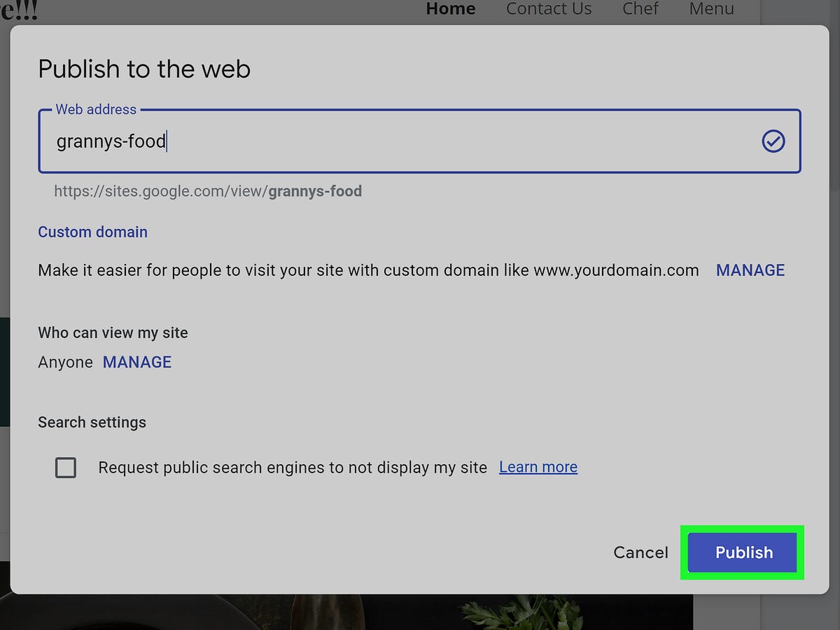Click the Anyone visibility label
840x630 pixels.
(65, 362)
